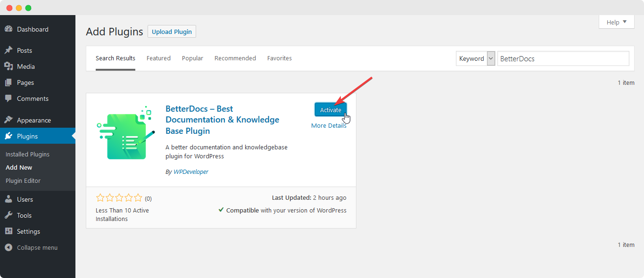Image resolution: width=644 pixels, height=278 pixels.
Task: Open Appearance in the sidebar
Action: pos(38,120)
